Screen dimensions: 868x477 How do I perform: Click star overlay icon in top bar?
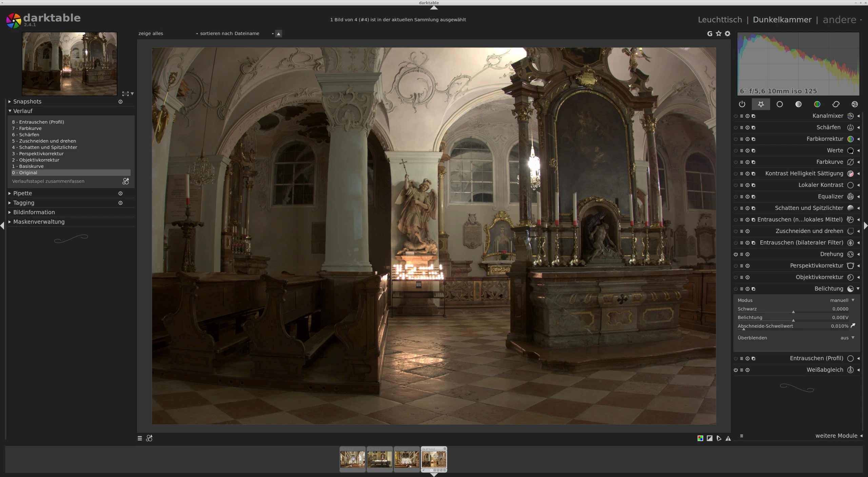coord(718,34)
